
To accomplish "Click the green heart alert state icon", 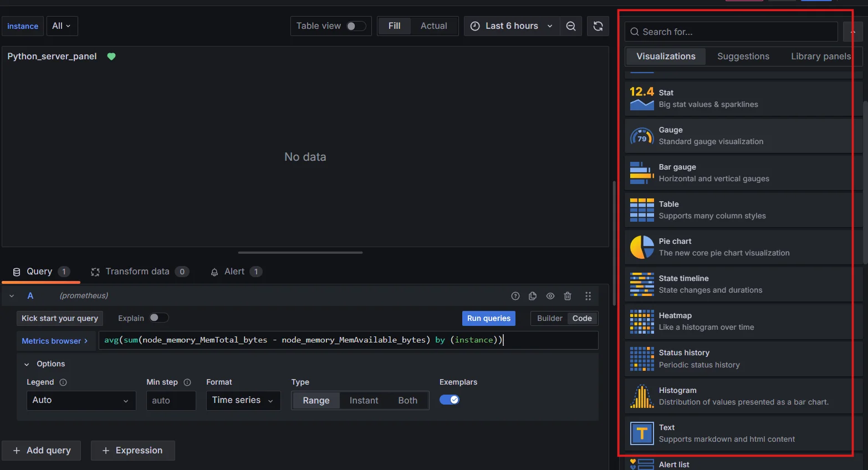I will (x=111, y=57).
